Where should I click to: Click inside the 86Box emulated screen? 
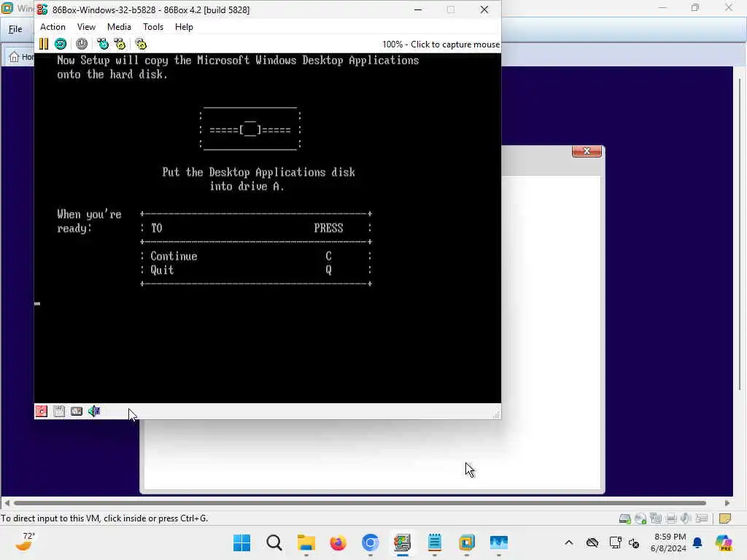[x=267, y=228]
